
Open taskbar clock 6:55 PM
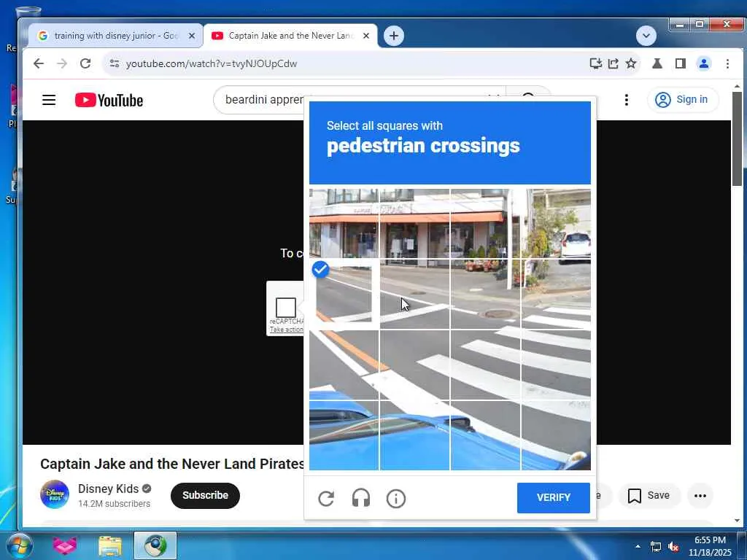(710, 546)
